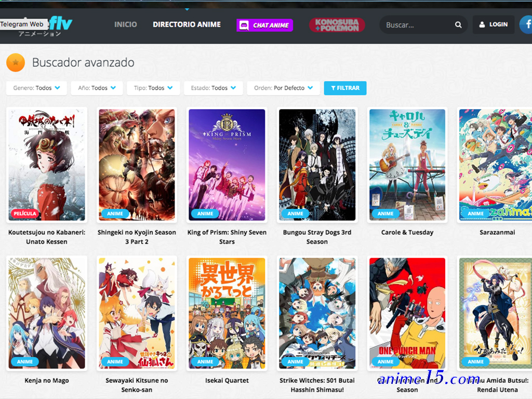The height and width of the screenshot is (399, 532).
Task: Open the Orden: Por Defecto dropdown
Action: click(283, 88)
